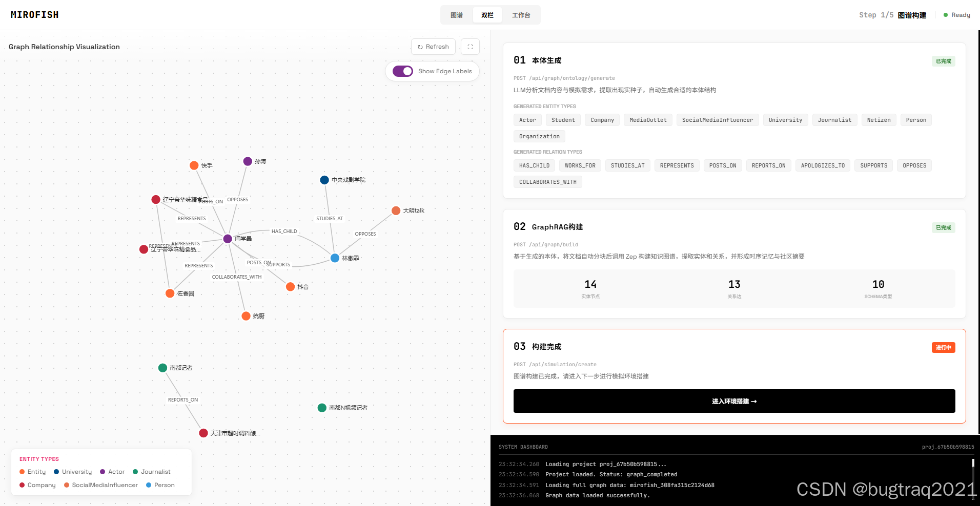
Task: Click the 进行中 badge on 构建完成
Action: click(x=944, y=348)
